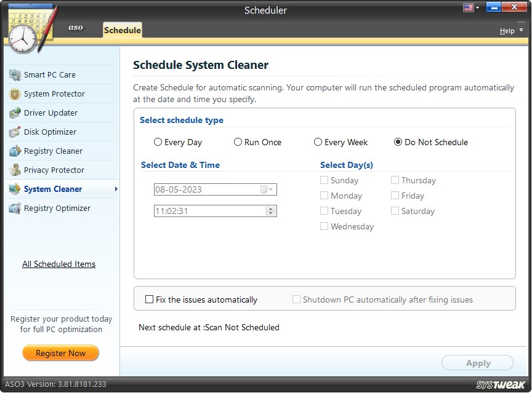Open the language selection flag dropdown
The width and height of the screenshot is (532, 393).
click(x=470, y=7)
